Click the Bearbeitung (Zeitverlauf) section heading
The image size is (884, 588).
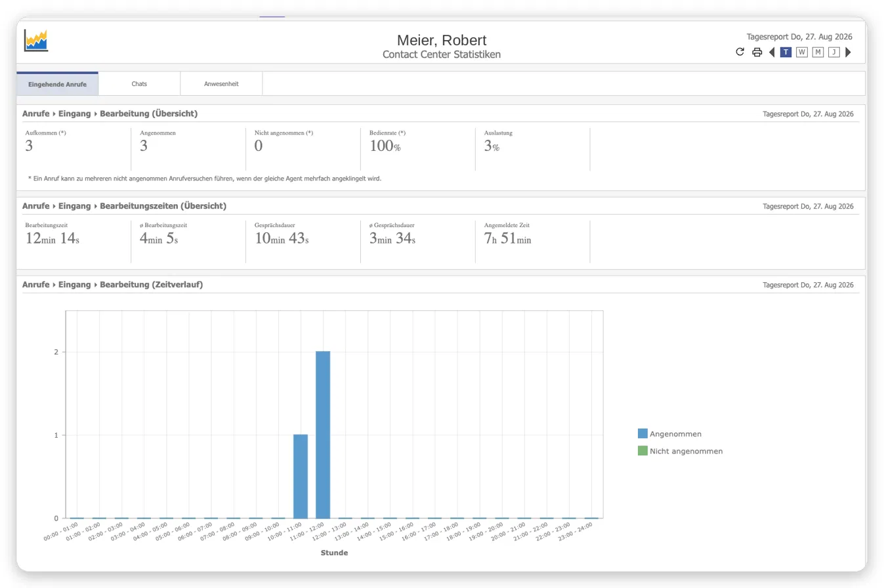[x=151, y=285]
